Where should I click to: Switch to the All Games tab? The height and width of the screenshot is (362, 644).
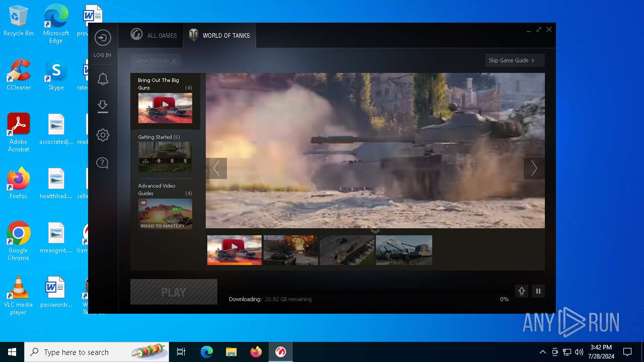pyautogui.click(x=153, y=35)
